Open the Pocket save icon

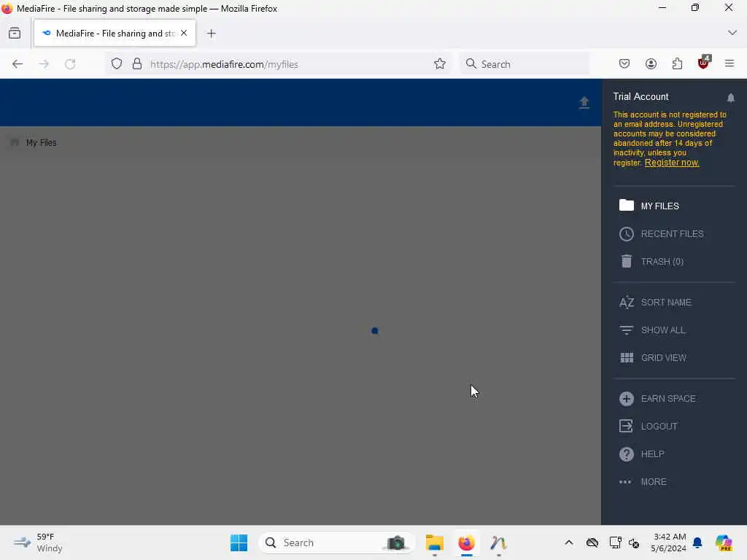click(x=624, y=64)
